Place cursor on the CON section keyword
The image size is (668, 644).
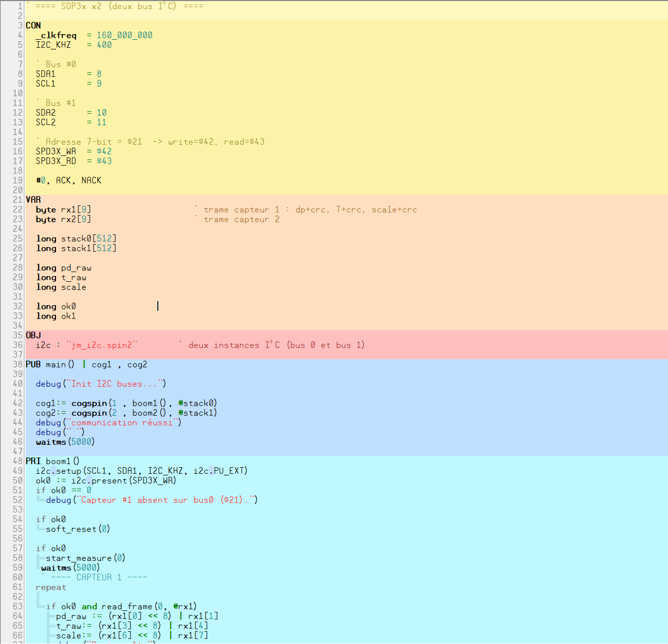pyautogui.click(x=33, y=25)
